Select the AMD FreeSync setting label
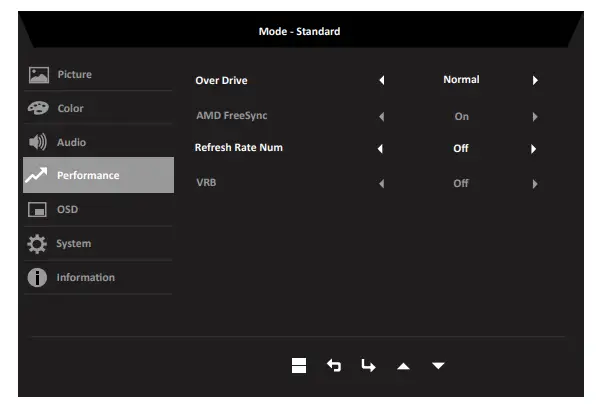 pos(232,115)
